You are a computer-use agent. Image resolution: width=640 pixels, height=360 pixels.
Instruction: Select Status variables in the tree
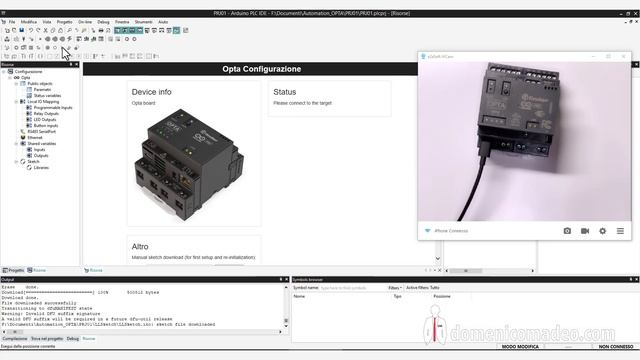click(47, 96)
